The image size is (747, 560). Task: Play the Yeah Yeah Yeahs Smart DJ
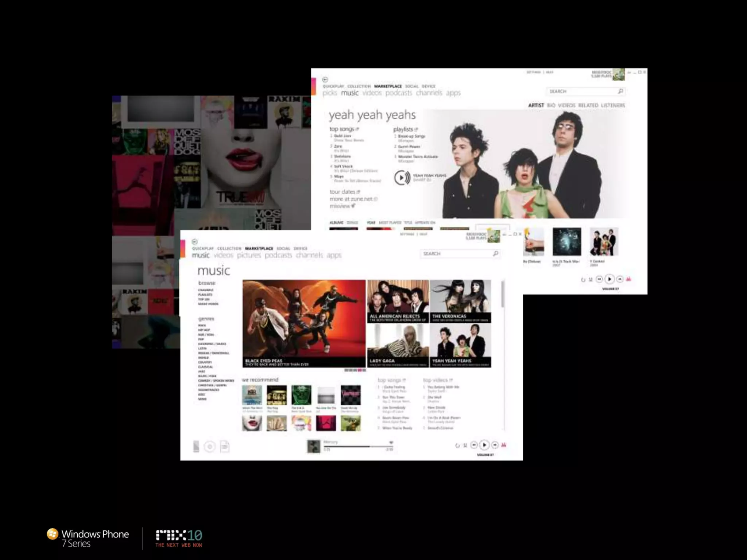click(x=402, y=178)
